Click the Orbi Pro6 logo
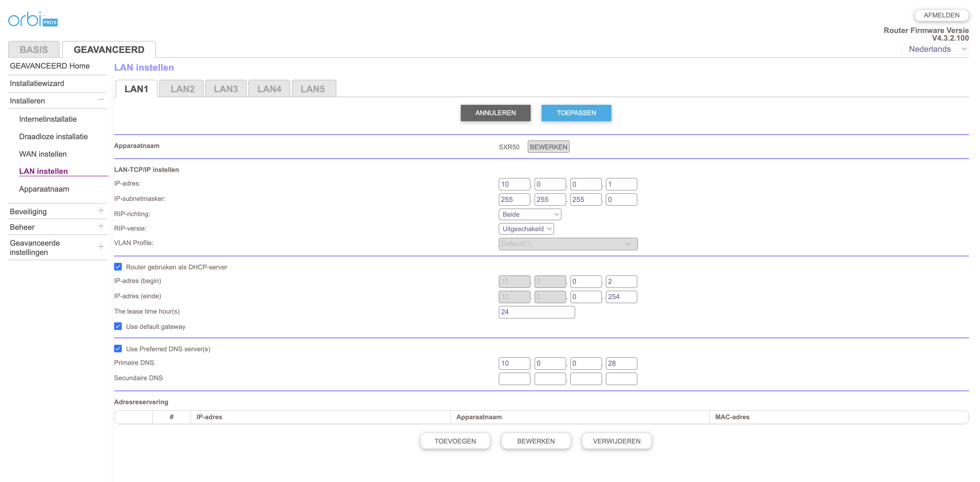 pyautogui.click(x=33, y=19)
